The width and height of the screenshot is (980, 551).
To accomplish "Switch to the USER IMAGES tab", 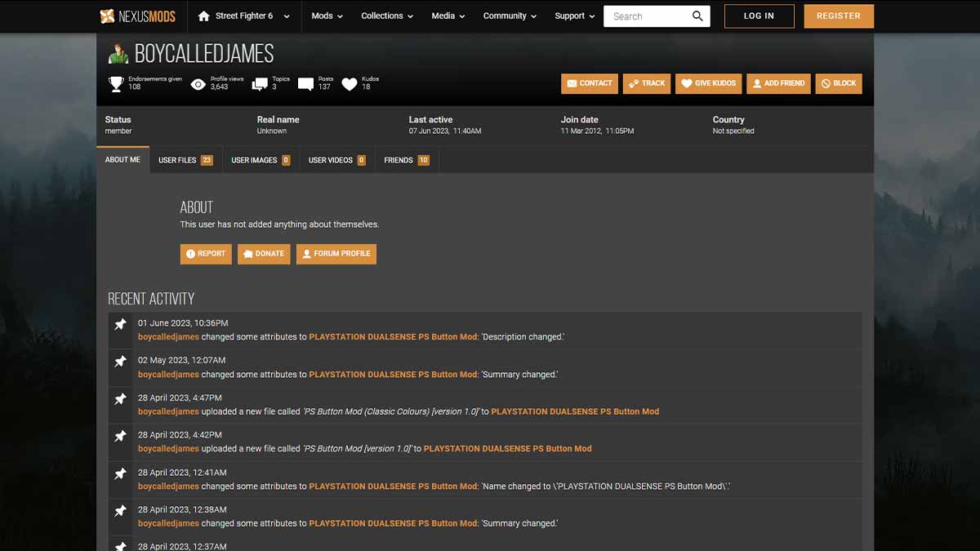I will (261, 160).
